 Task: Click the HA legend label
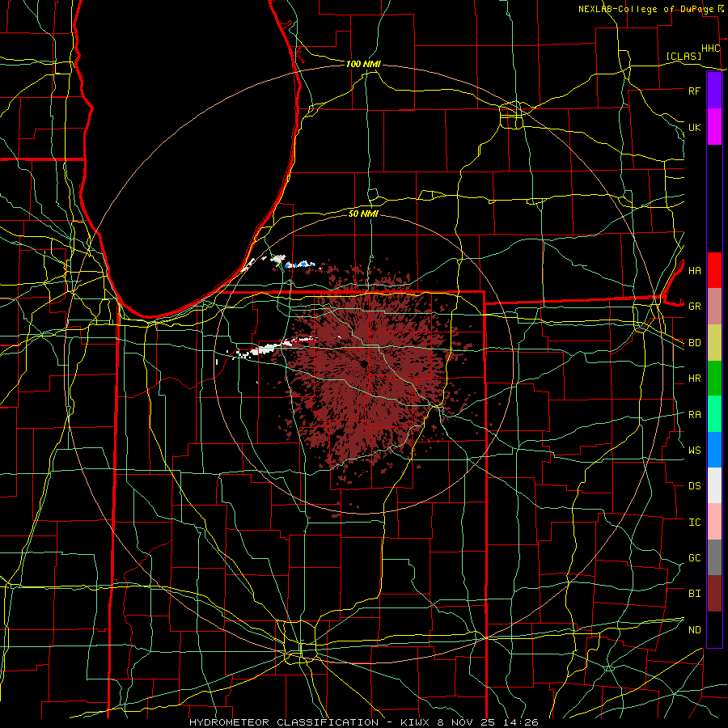click(x=694, y=270)
